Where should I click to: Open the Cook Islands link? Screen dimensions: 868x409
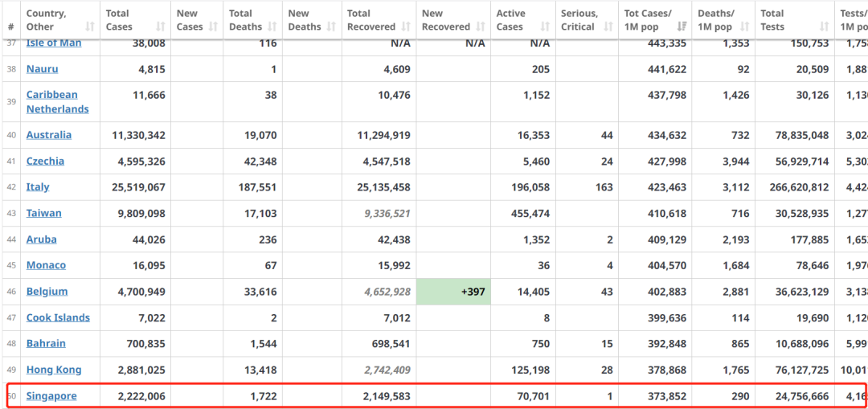click(58, 317)
